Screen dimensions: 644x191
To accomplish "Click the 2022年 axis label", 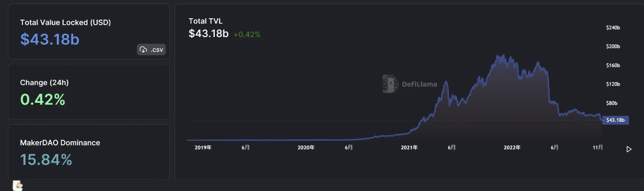I will [x=512, y=147].
